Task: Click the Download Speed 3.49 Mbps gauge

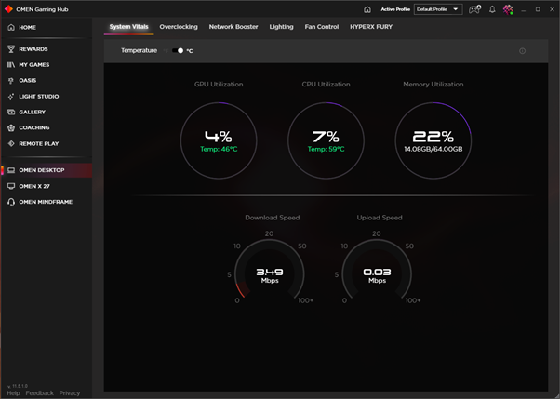Action: [x=269, y=270]
